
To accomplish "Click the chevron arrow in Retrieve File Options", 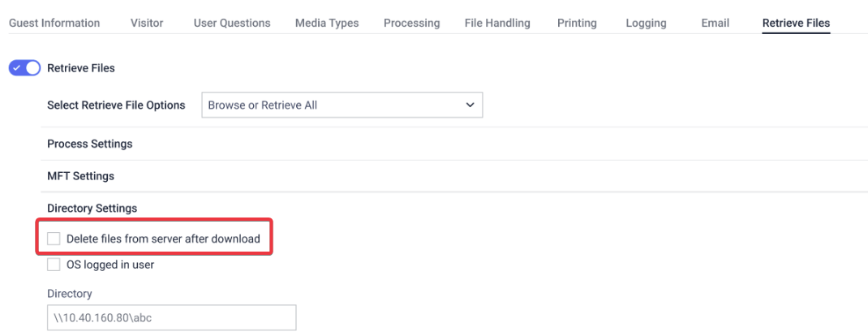I will 469,106.
